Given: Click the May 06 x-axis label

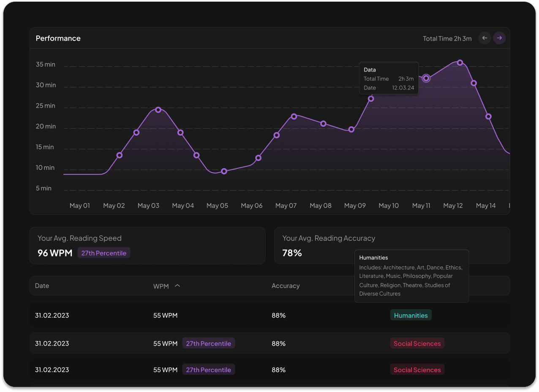Looking at the screenshot, I should click(x=252, y=206).
